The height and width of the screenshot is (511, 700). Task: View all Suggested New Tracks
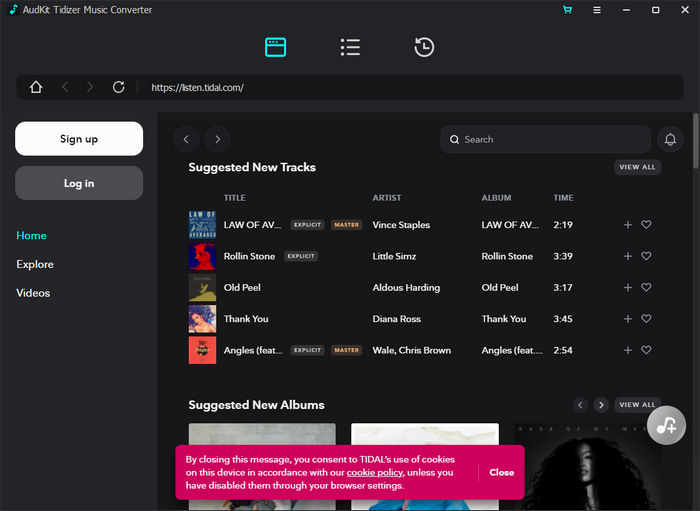point(637,167)
